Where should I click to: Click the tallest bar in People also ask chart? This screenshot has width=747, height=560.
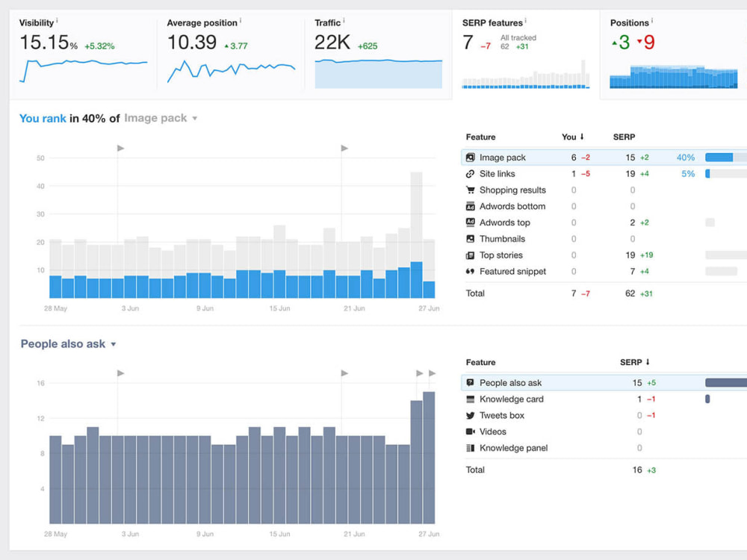pyautogui.click(x=429, y=458)
